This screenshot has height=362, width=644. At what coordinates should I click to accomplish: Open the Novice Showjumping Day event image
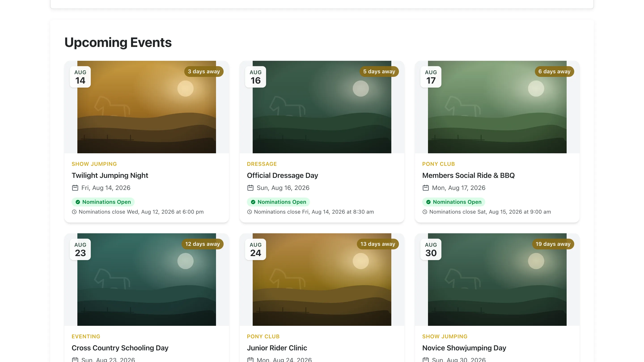[x=497, y=279]
